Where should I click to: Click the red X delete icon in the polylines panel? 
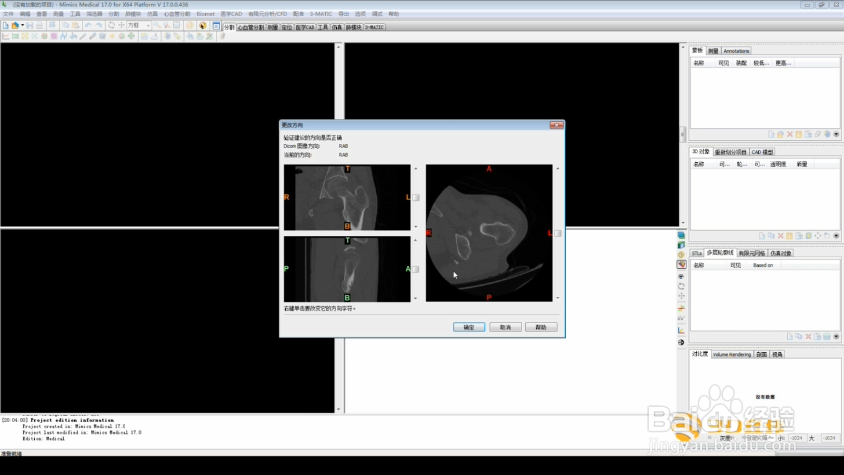[x=808, y=337]
